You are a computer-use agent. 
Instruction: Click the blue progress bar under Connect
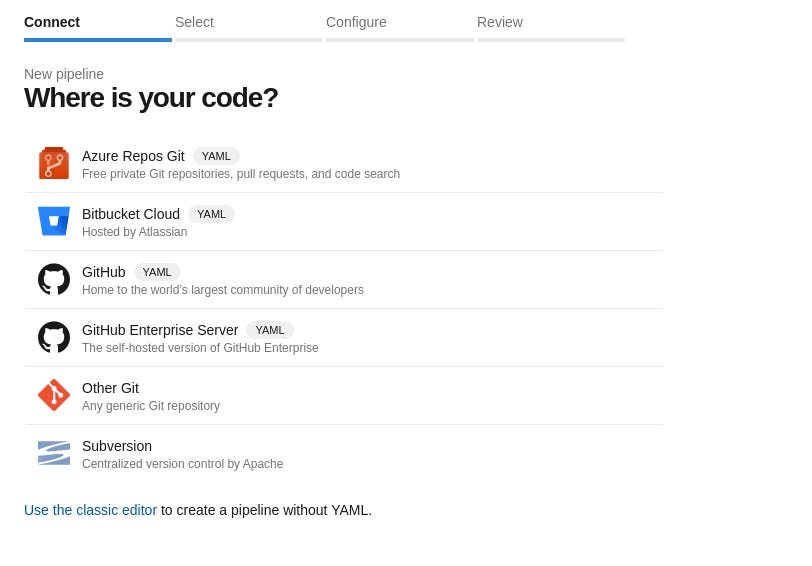click(98, 40)
